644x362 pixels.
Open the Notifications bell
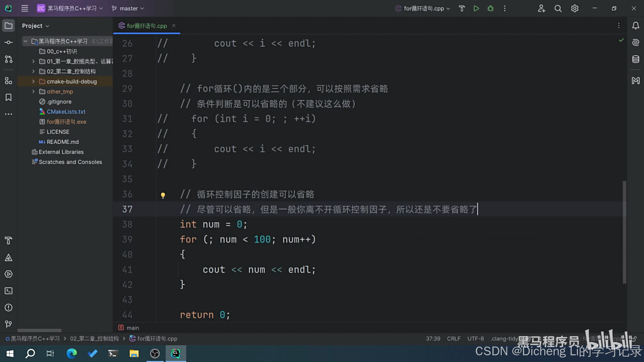(x=636, y=26)
